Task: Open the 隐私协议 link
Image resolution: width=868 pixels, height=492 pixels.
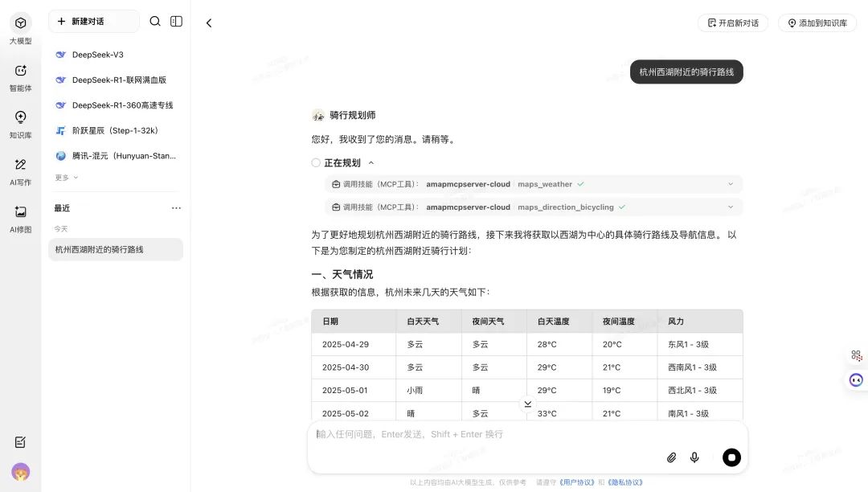Action: pyautogui.click(x=625, y=482)
